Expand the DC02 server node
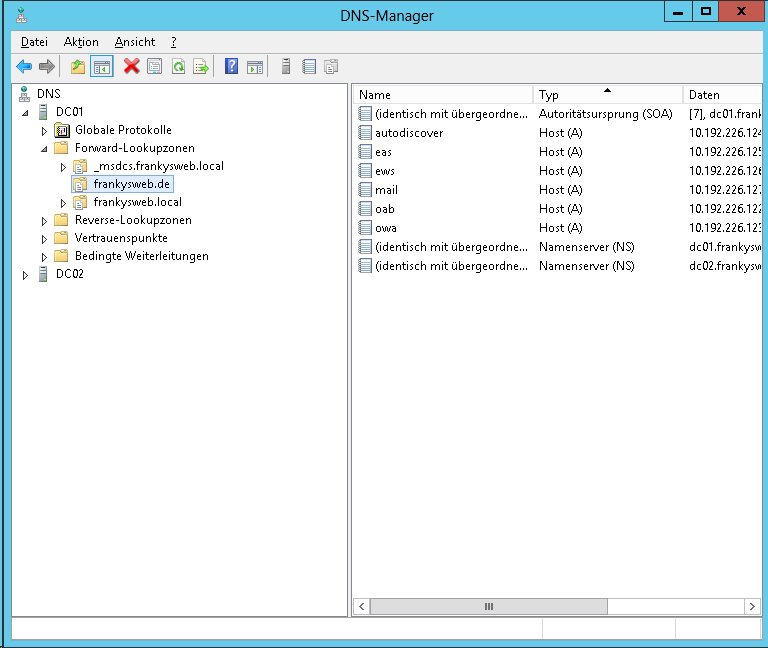 (26, 275)
